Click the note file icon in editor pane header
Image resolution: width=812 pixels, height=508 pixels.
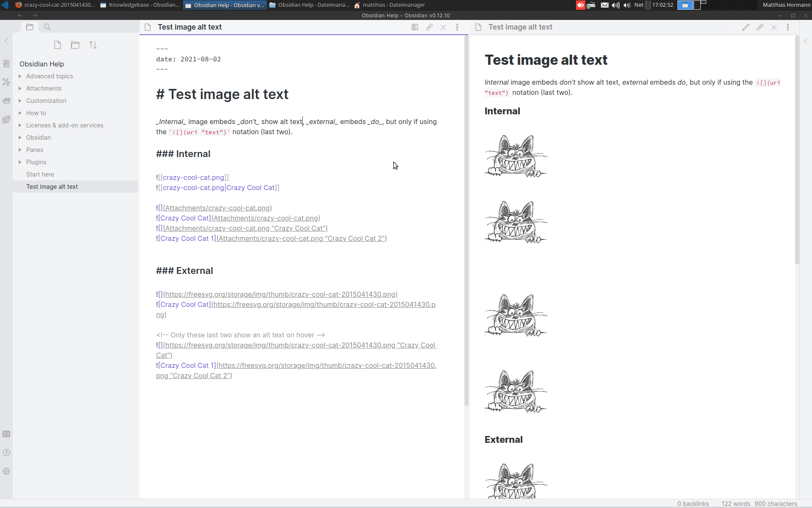tap(148, 27)
